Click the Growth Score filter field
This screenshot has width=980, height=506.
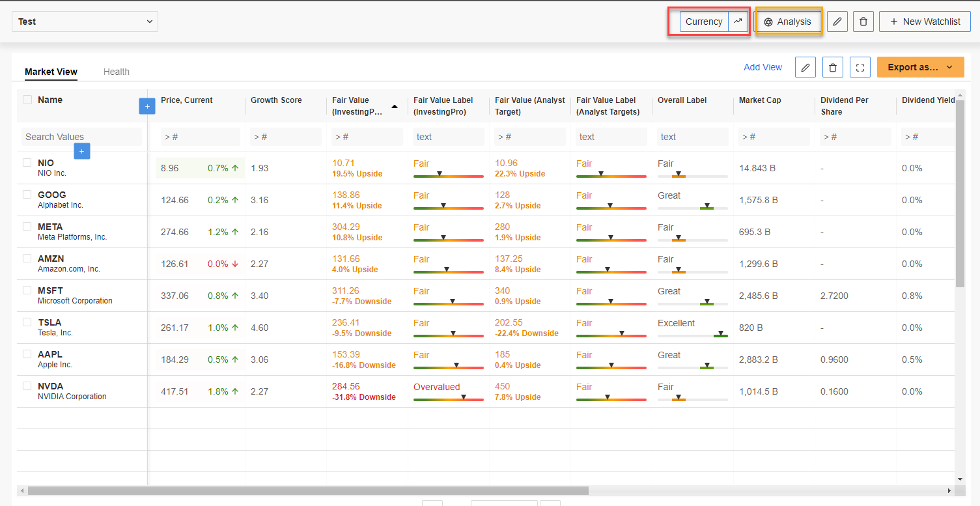[286, 137]
